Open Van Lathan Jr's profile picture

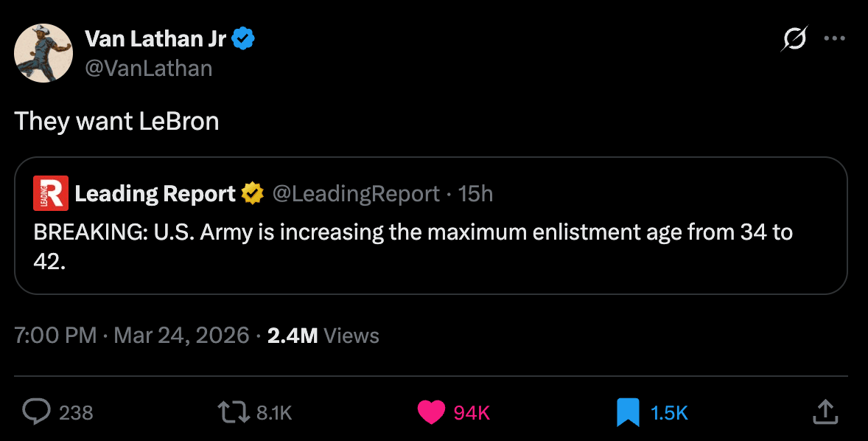pos(43,52)
